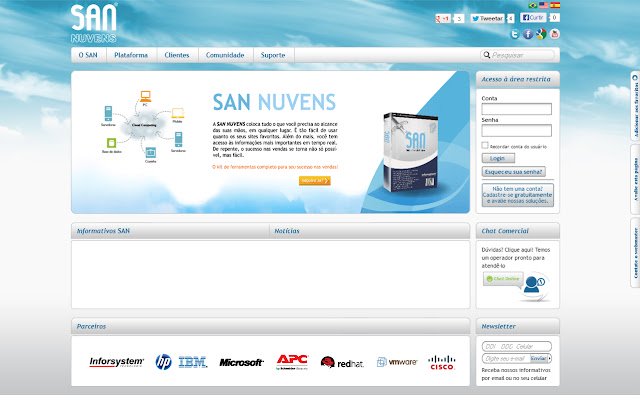Open the Contate o webmaster side tab
The image size is (640, 400).
point(635,253)
